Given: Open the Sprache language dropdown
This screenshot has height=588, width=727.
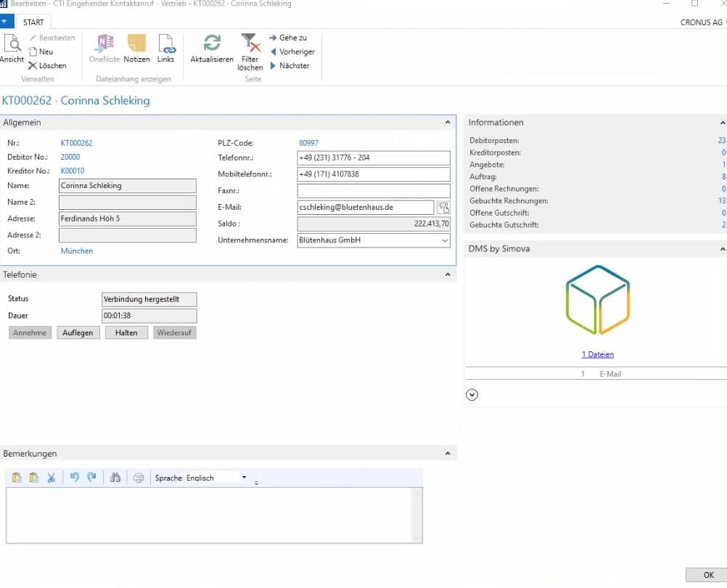Looking at the screenshot, I should (244, 477).
